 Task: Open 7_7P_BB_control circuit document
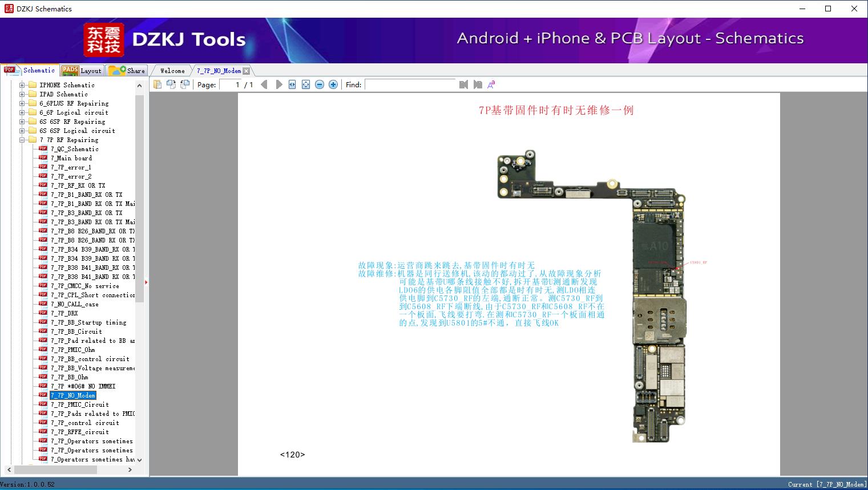pos(90,359)
